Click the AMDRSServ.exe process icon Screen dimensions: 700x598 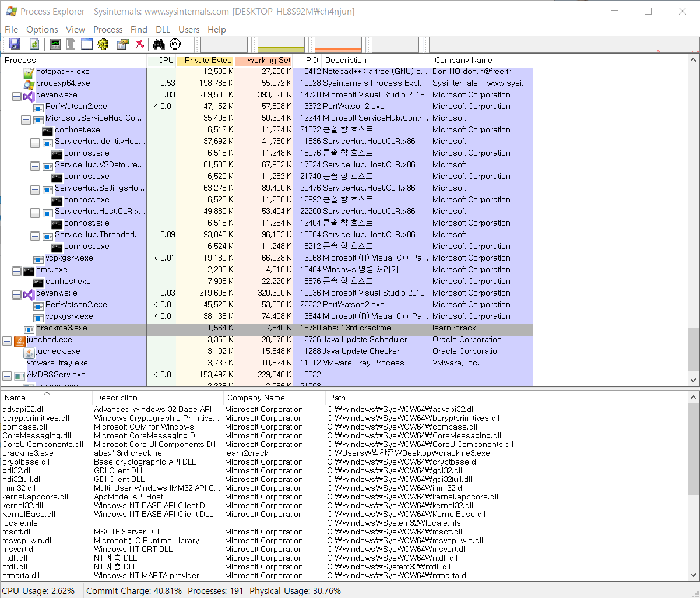click(x=19, y=375)
